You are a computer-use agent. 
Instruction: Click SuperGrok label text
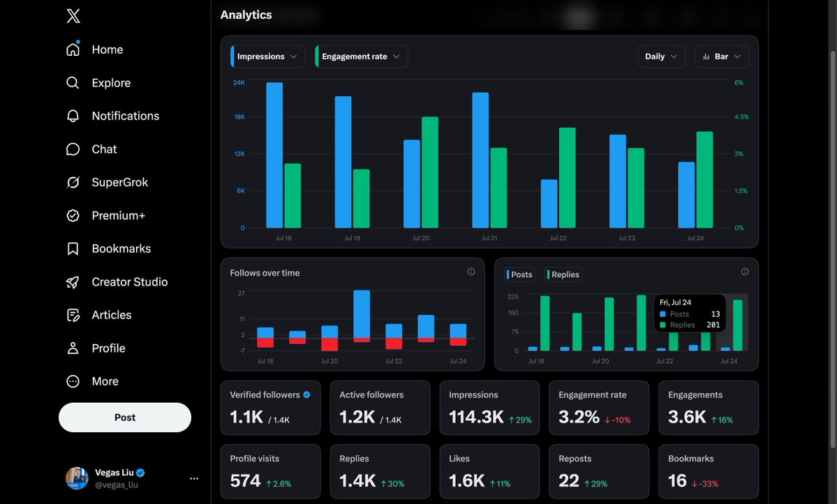[x=120, y=182]
